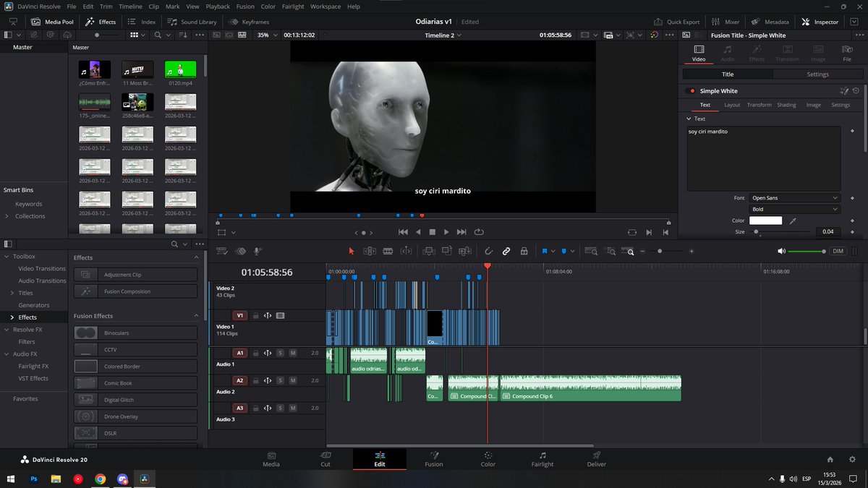
Task: Click the white text Color swatch
Action: pos(765,221)
